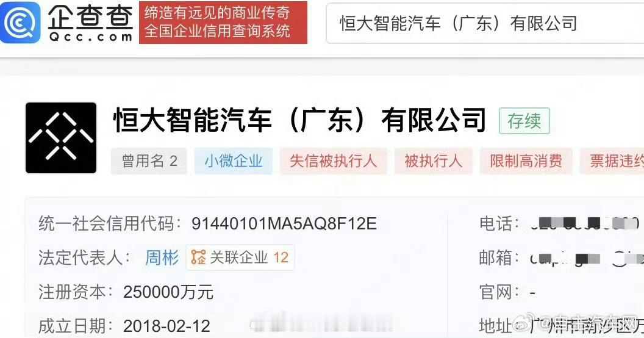The image size is (644, 338).
Task: Click the related-companies network icon
Action: pyautogui.click(x=198, y=257)
